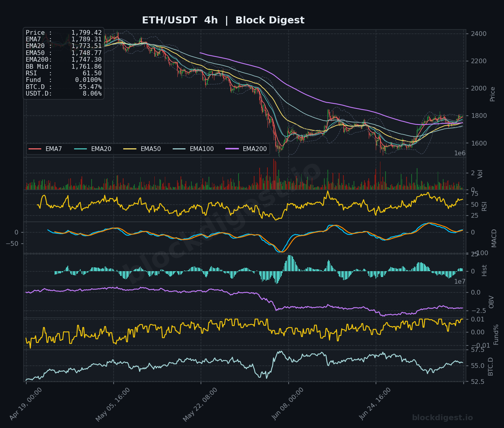Click the 'Price' y-axis label
This screenshot has height=428, width=504.
coord(493,94)
